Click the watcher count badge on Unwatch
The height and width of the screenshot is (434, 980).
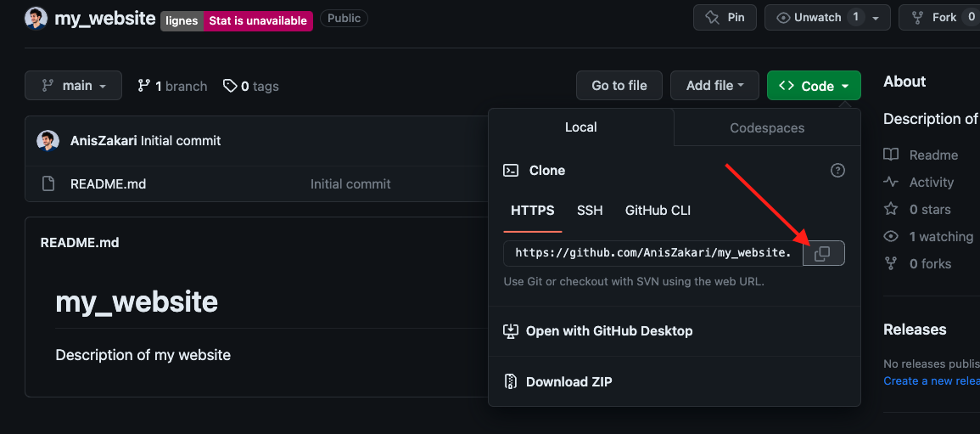coord(855,18)
